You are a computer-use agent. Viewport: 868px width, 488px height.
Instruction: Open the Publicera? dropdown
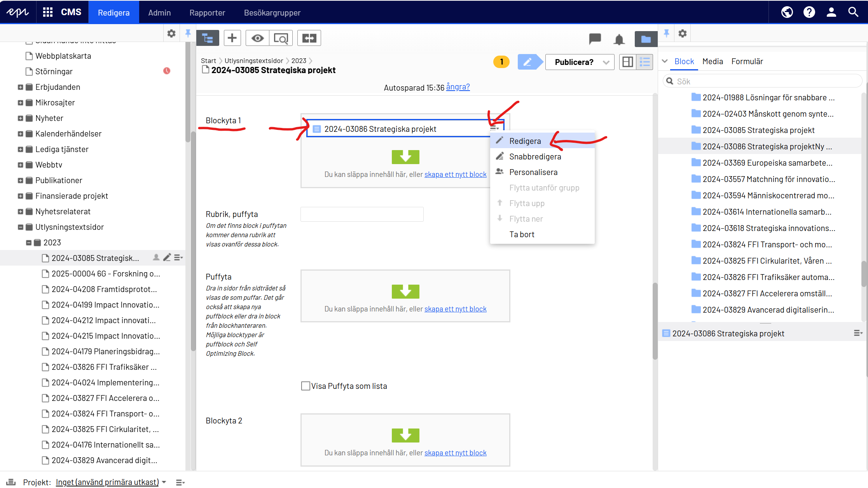pos(580,62)
